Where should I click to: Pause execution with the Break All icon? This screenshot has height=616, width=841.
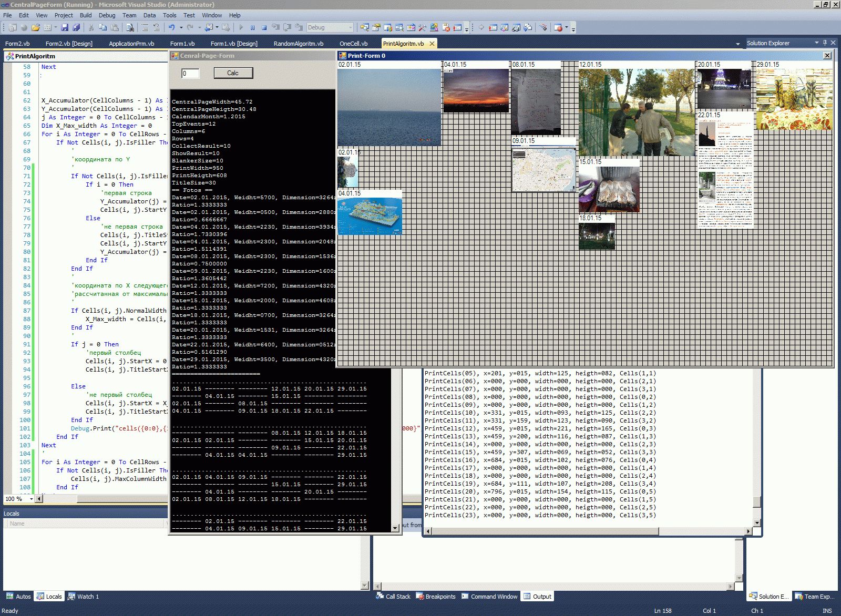coord(252,27)
